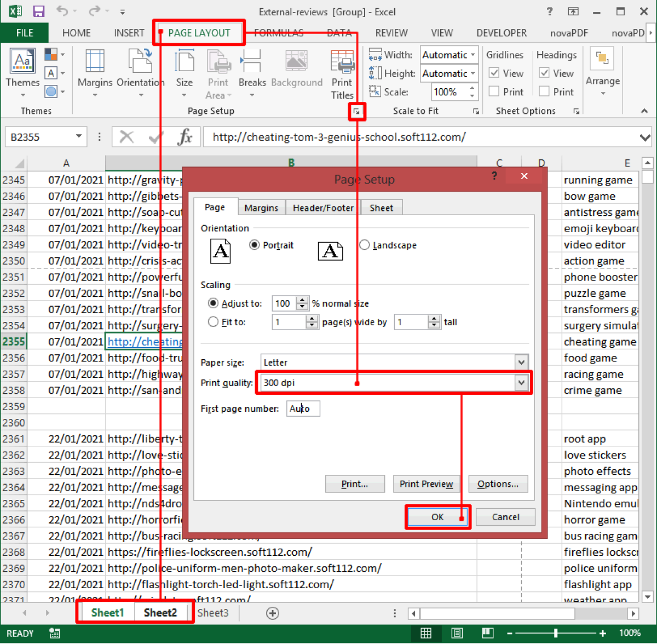Click the Save icon in the title bar
The image size is (657, 644).
coord(38,12)
